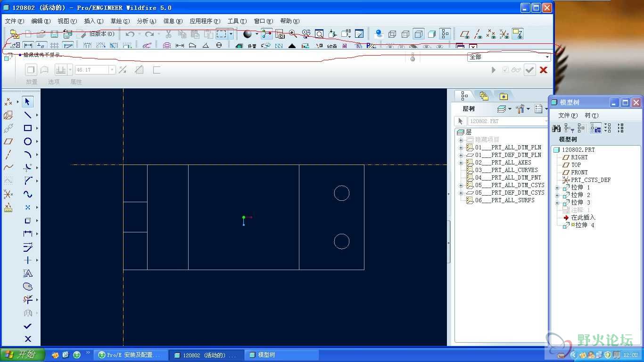Viewport: 644px width, 362px height.
Task: Click the Undo arrow icon
Action: [130, 34]
